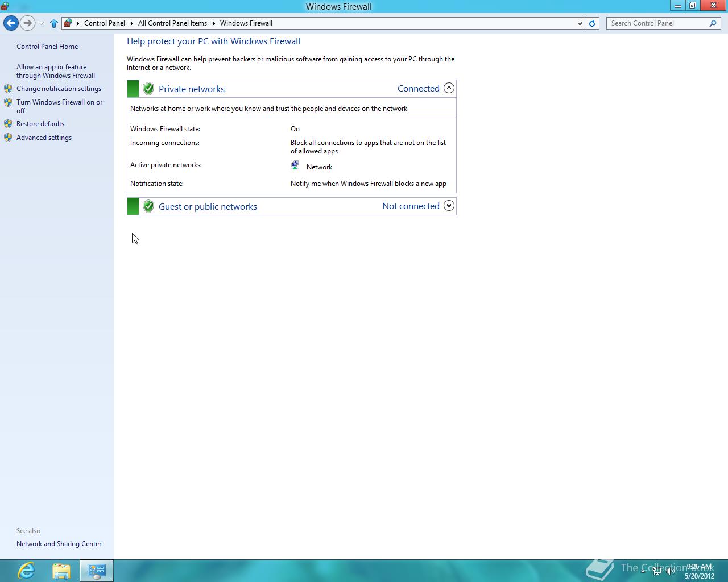Navigate up using the up arrow icon

tap(53, 23)
